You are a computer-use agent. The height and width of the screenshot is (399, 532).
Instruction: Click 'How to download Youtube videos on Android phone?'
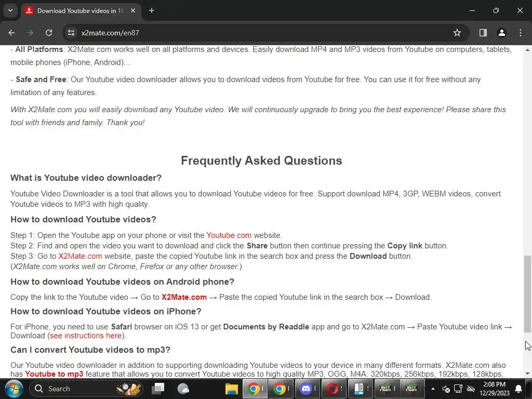click(122, 282)
